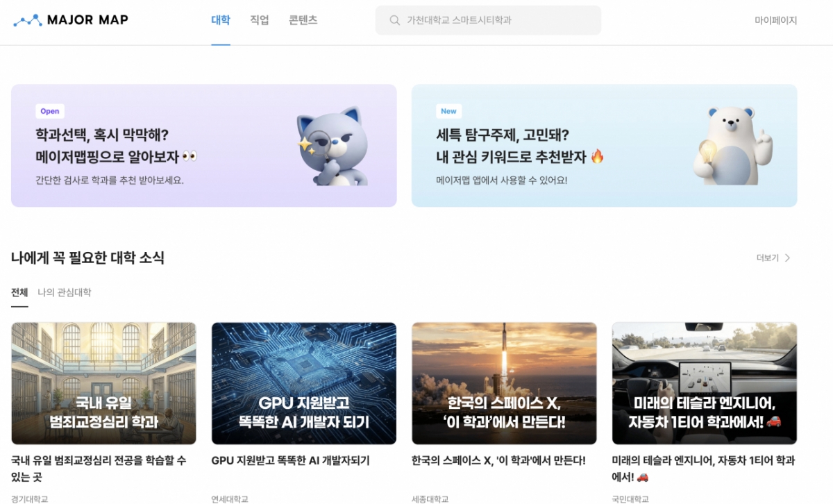This screenshot has height=504, width=833.
Task: Click the 가천대학교 스마트시티학과 search field
Action: (x=488, y=20)
